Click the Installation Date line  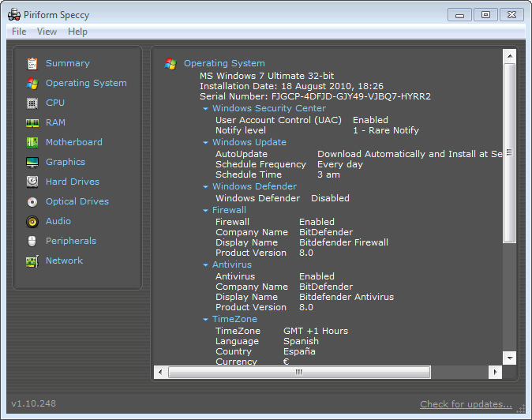tap(291, 86)
